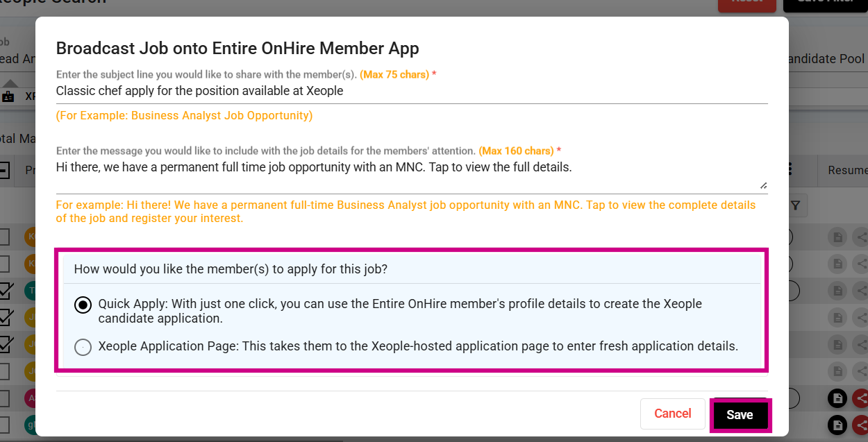Click the red share icon in the second-to-last row
Viewport: 868px width, 442px height.
(862, 398)
